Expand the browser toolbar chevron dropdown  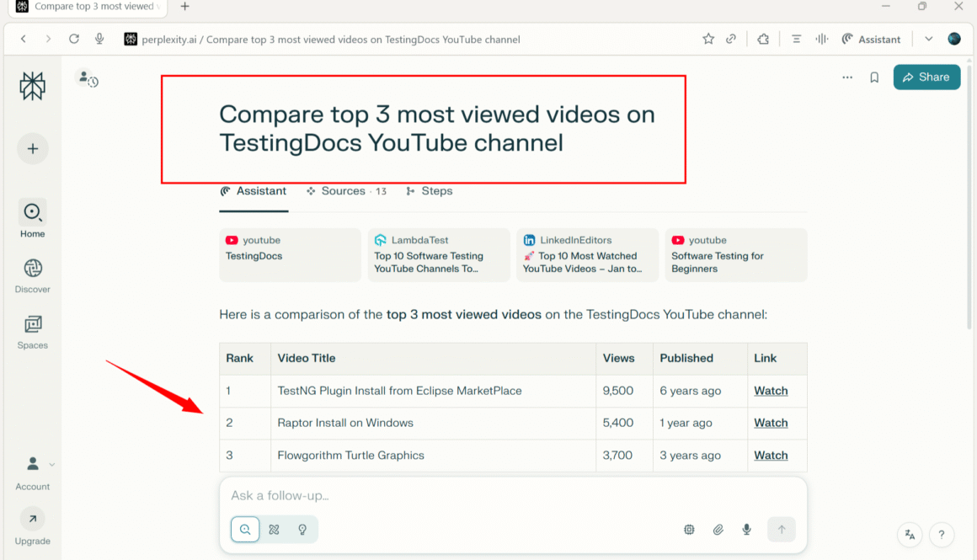pyautogui.click(x=929, y=39)
